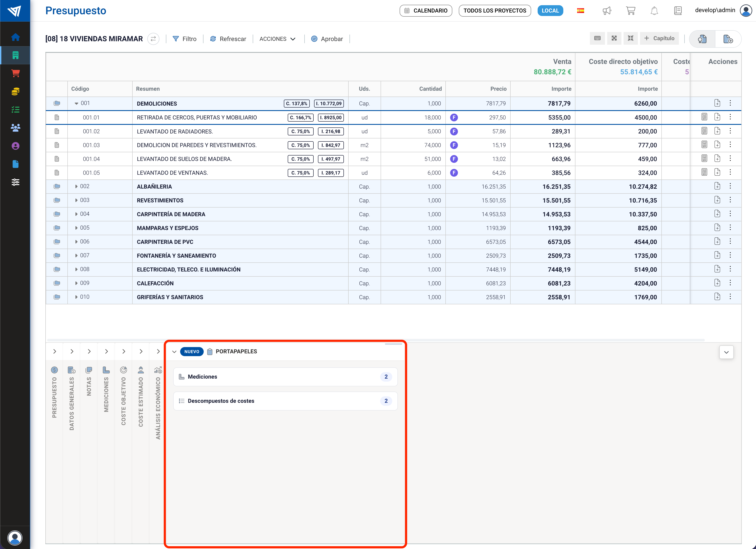Open the megaphone announcements icon
756x549 pixels.
point(607,11)
